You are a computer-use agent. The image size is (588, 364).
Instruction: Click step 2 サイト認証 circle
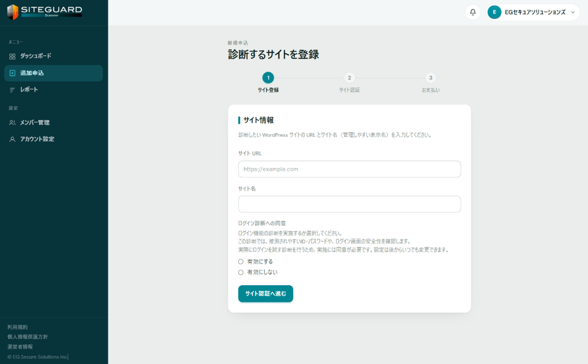[x=349, y=78]
